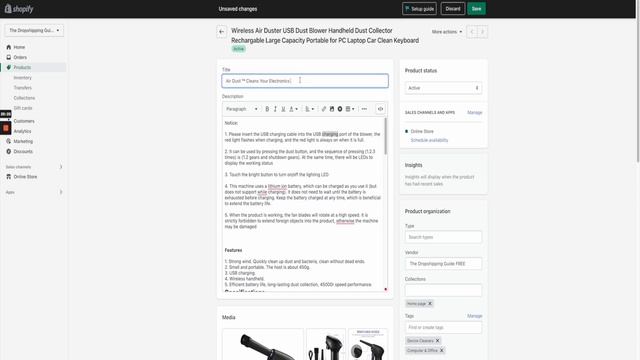Go back using the arrow button
This screenshot has width=640, height=360.
pyautogui.click(x=222, y=31)
